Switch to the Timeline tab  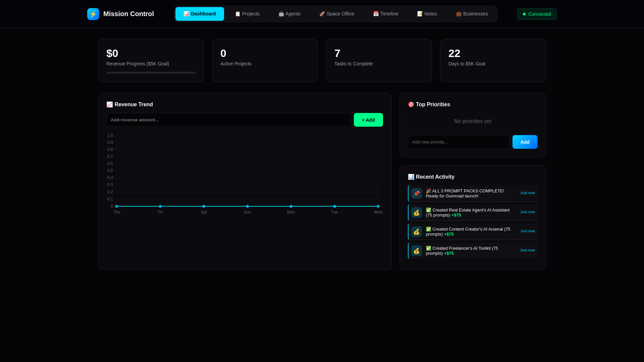pos(386,14)
